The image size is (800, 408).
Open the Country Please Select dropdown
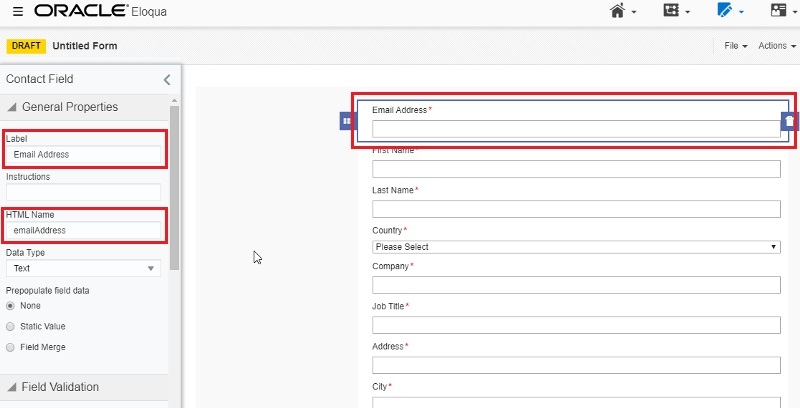click(576, 247)
